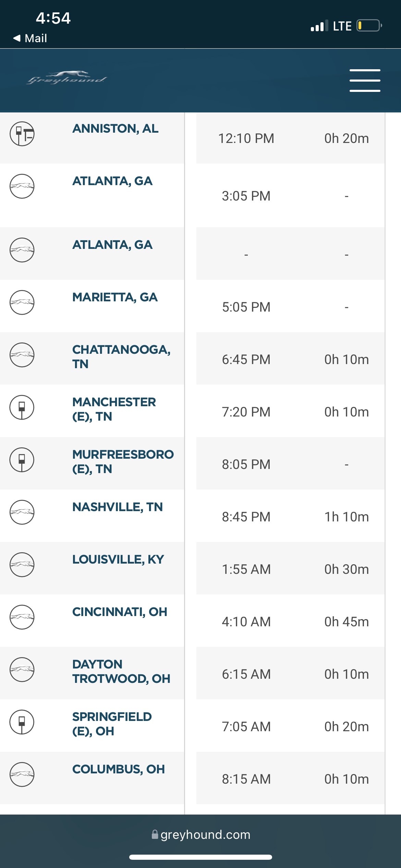Open the ANNISTON, AL stop link
The image size is (401, 868).
coord(116,129)
